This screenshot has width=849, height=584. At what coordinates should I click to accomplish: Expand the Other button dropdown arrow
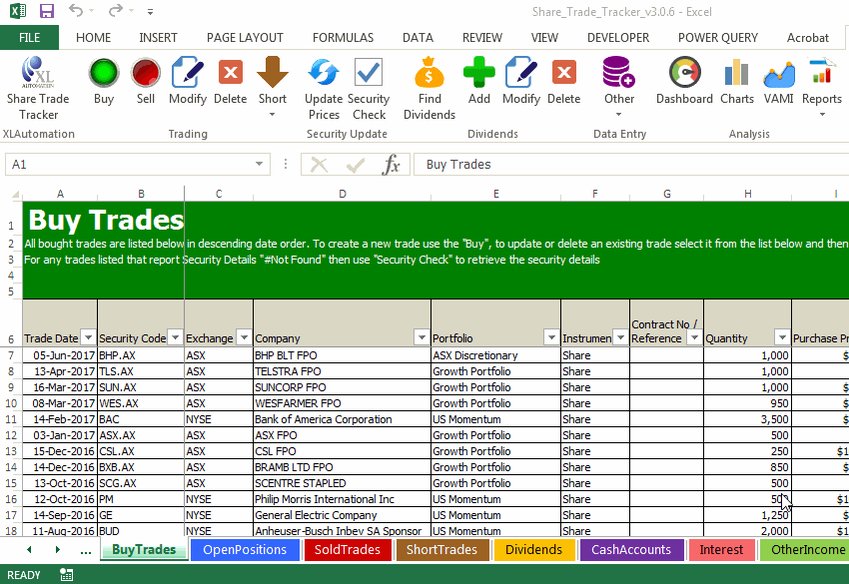pyautogui.click(x=618, y=114)
